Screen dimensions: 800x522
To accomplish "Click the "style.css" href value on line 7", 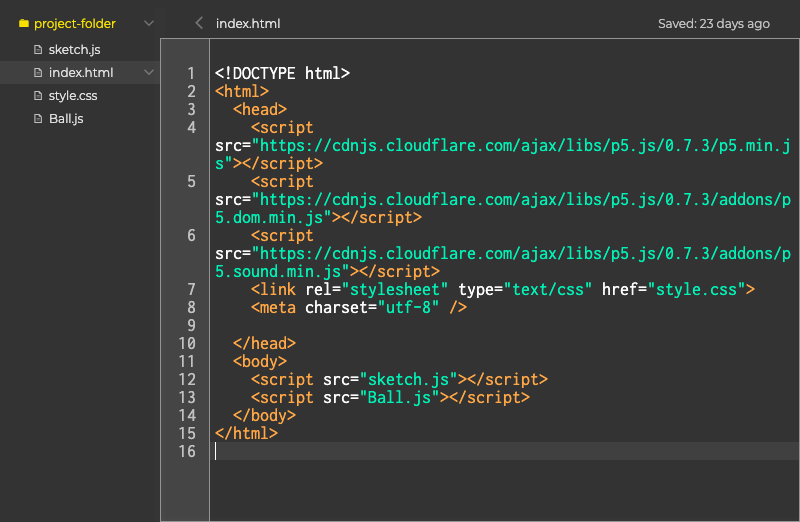I will click(x=696, y=290).
